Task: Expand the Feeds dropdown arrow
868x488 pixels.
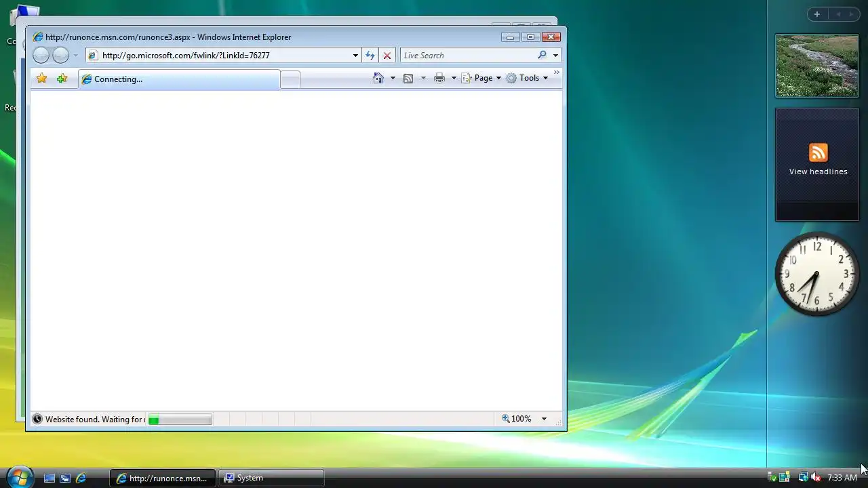Action: (x=423, y=78)
